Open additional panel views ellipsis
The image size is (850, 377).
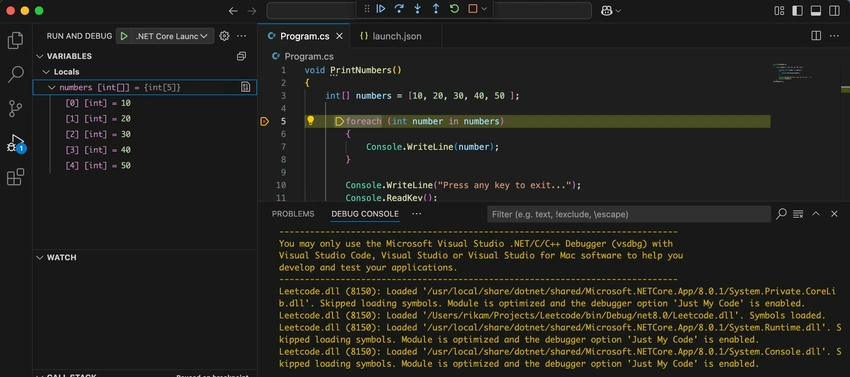pyautogui.click(x=417, y=214)
